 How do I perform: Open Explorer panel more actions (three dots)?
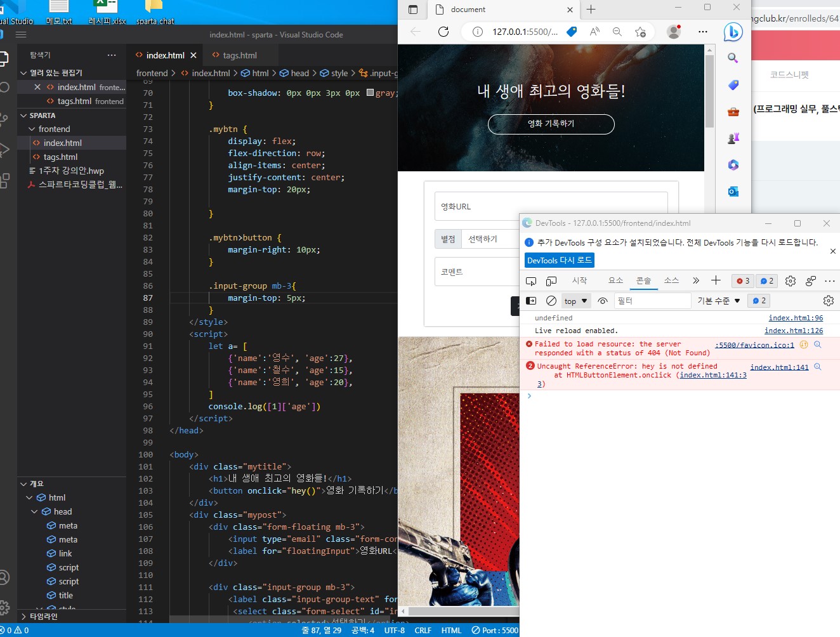coord(112,55)
